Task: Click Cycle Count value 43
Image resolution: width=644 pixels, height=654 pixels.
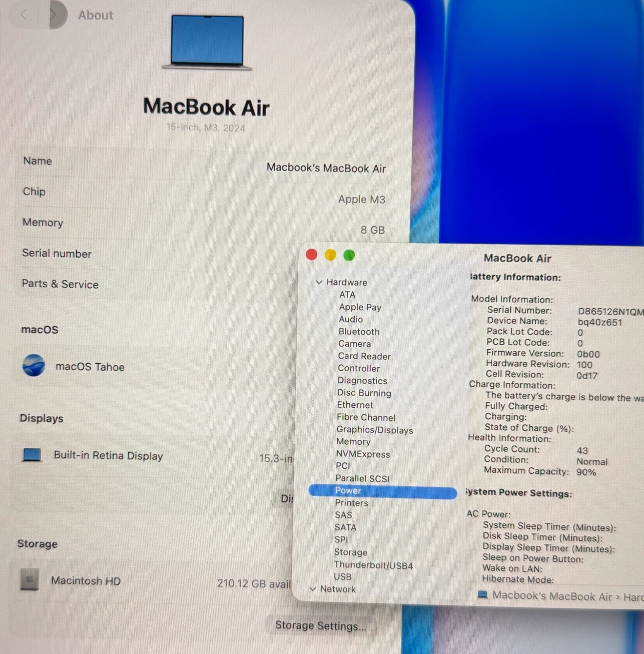Action: click(582, 450)
